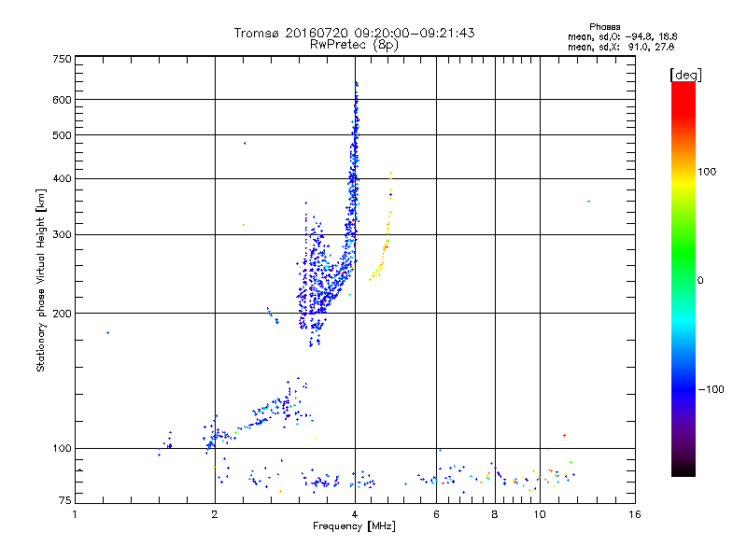Click the x-axis tick label '16'
747x560 pixels.
pyautogui.click(x=635, y=514)
